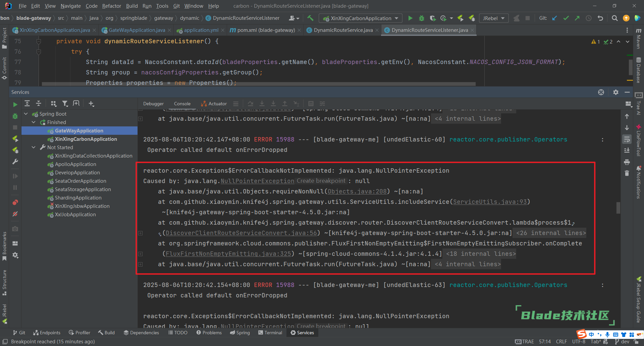Viewport: 644px width, 346px height.
Task: Click Git push arrow icon
Action: (577, 18)
